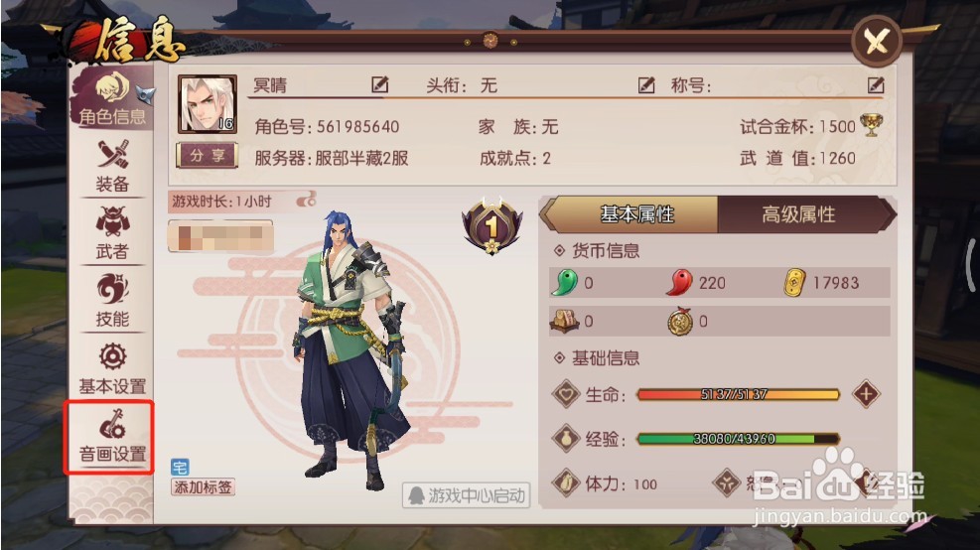This screenshot has width=980, height=550.
Task: Open 基本设置 gear settings icon
Action: pos(112,368)
